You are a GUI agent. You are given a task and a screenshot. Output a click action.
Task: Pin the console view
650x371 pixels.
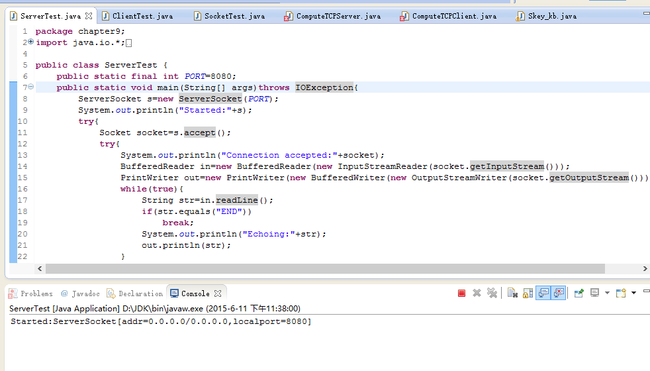pyautogui.click(x=579, y=293)
